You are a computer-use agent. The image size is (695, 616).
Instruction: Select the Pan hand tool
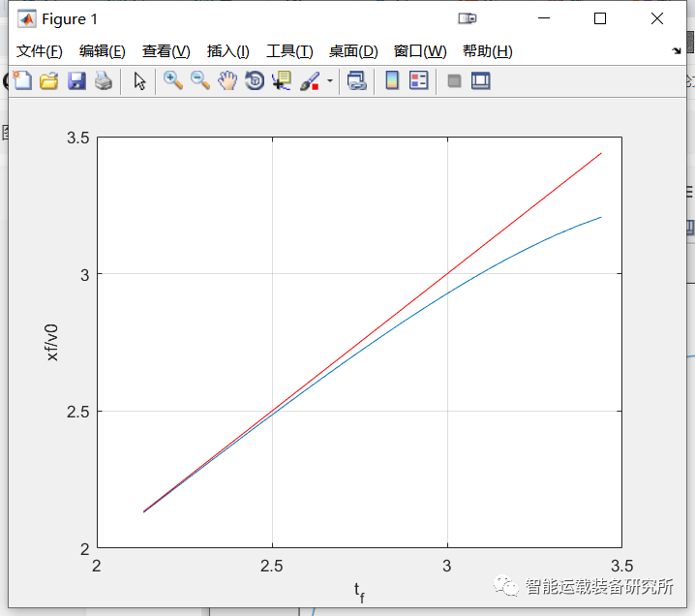click(x=227, y=81)
